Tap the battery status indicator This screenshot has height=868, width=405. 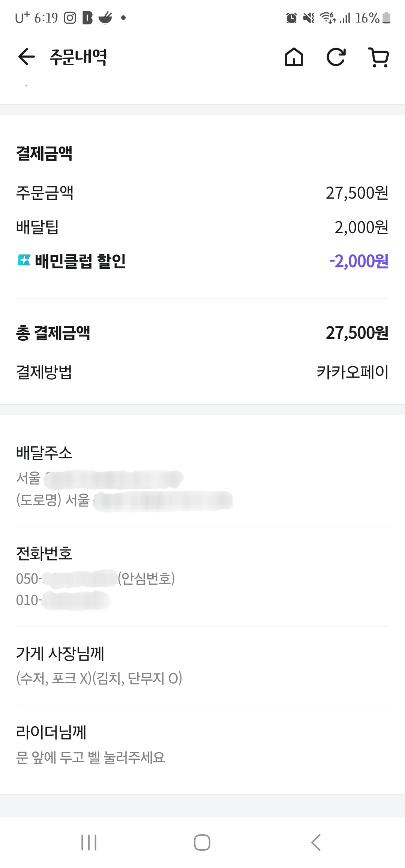click(387, 18)
